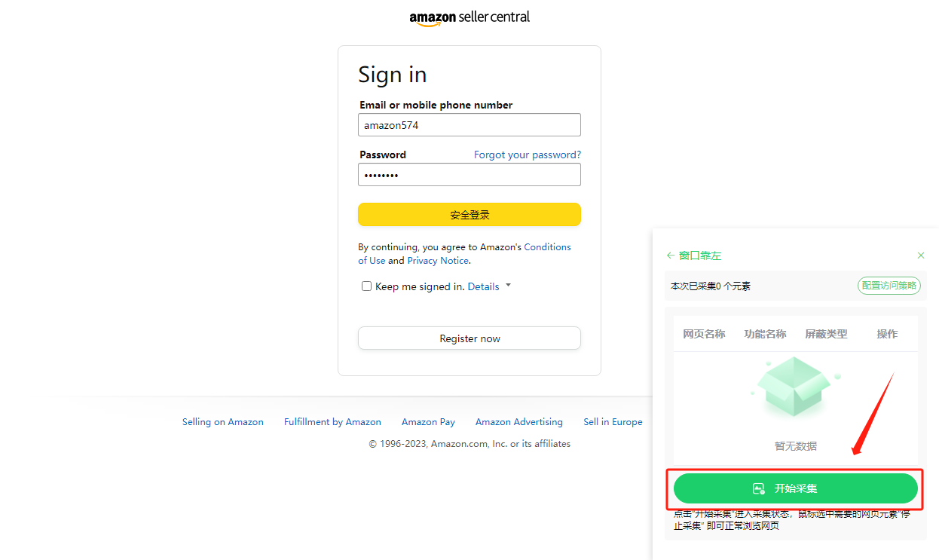Image resolution: width=939 pixels, height=560 pixels.
Task: Expand the Details dropdown arrow
Action: (x=508, y=286)
